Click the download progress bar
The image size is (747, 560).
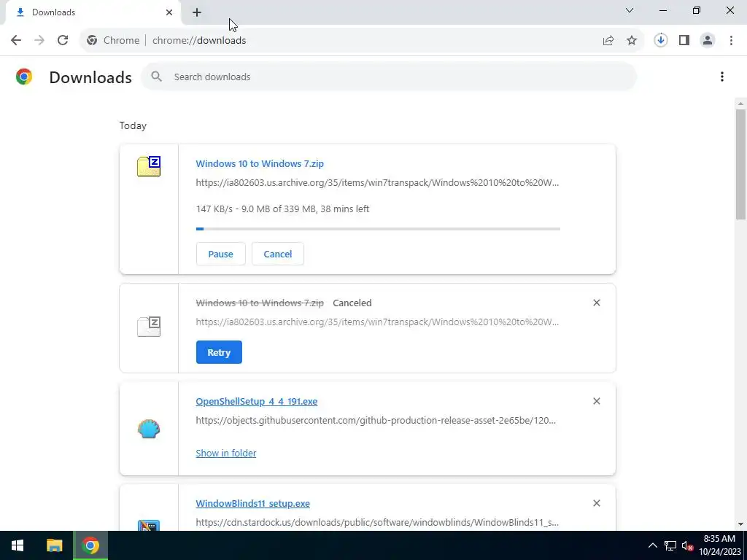pos(378,229)
